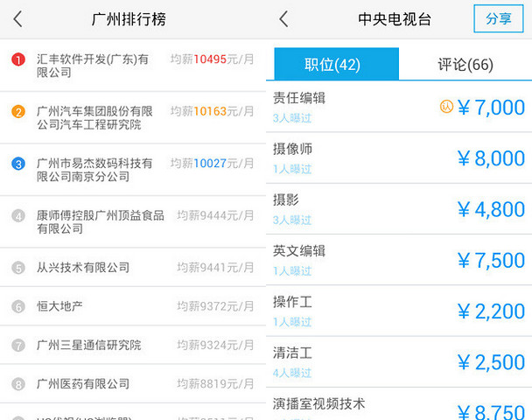This screenshot has height=420, width=532.
Task: Tap 3人曝过 under 责任编辑
Action: pyautogui.click(x=292, y=118)
